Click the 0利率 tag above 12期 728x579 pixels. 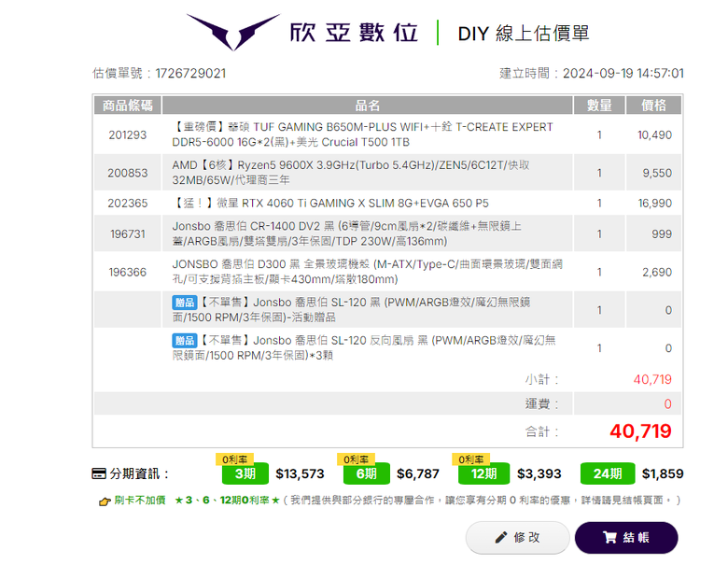[470, 459]
